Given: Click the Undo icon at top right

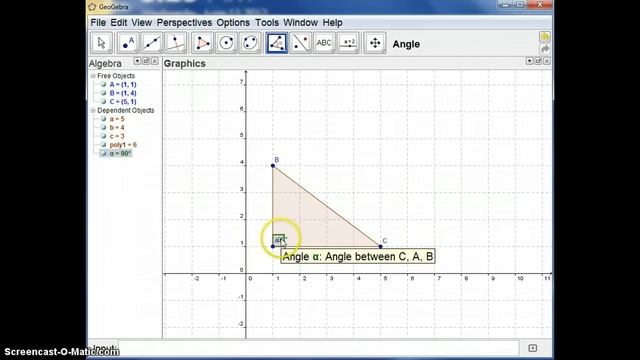Looking at the screenshot, I should pyautogui.click(x=544, y=37).
